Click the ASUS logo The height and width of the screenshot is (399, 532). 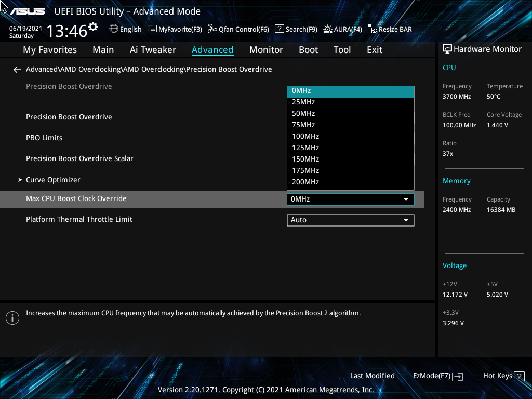[x=27, y=11]
